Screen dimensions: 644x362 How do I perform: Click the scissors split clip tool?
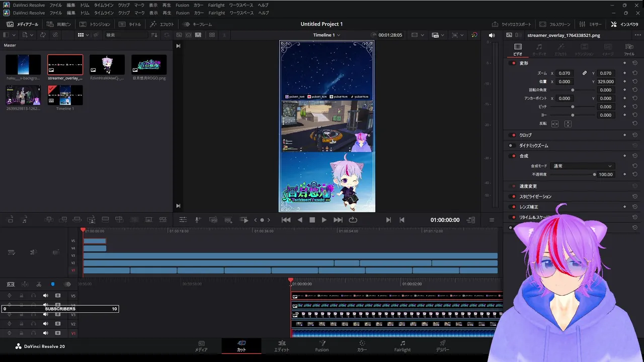(39, 284)
